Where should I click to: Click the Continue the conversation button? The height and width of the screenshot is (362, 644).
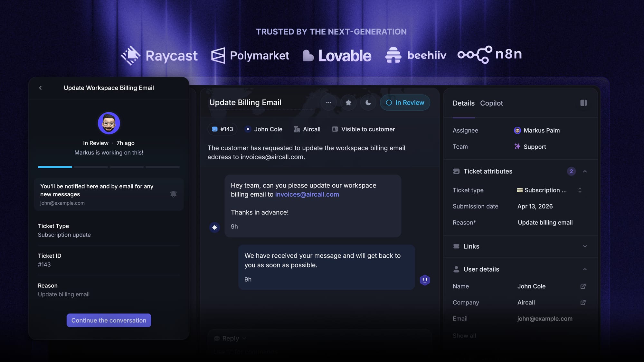coord(109,320)
